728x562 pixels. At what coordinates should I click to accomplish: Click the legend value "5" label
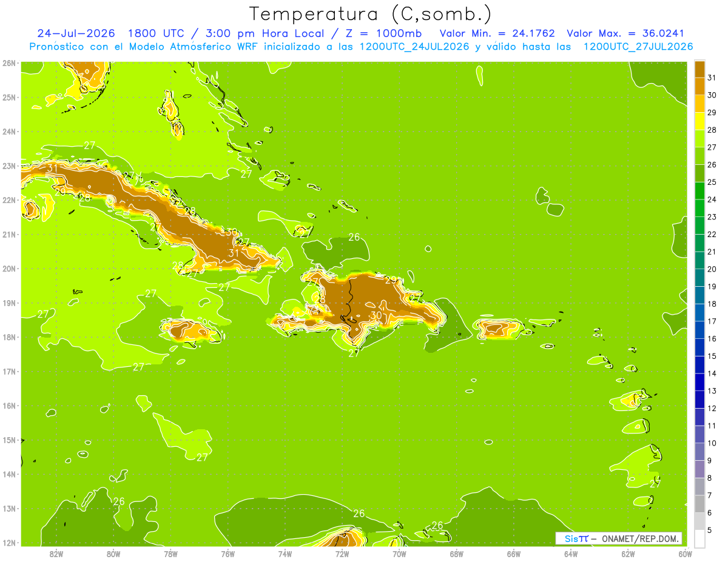tap(710, 530)
